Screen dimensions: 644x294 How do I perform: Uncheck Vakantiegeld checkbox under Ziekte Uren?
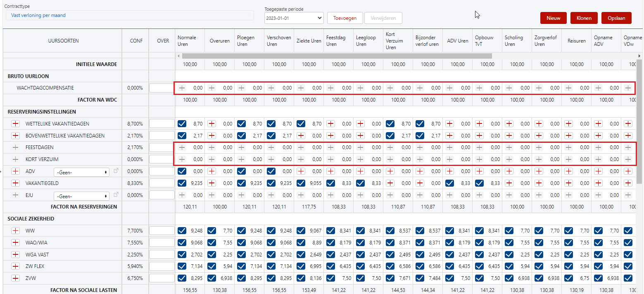[301, 183]
